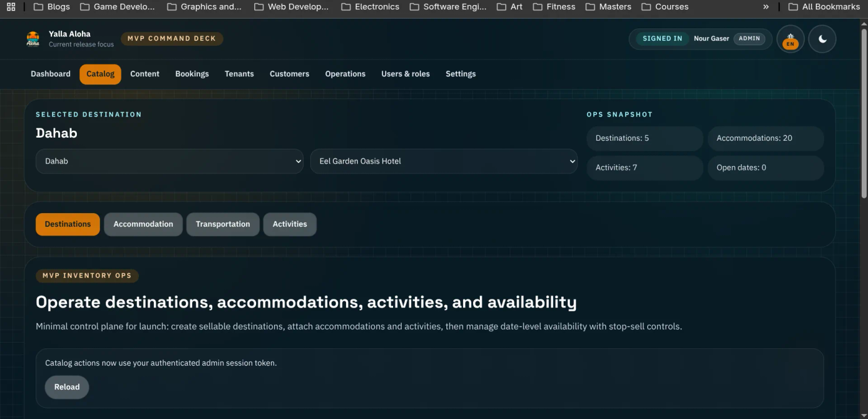Viewport: 868px width, 419px height.
Task: Open the EN language switcher
Action: pos(790,39)
